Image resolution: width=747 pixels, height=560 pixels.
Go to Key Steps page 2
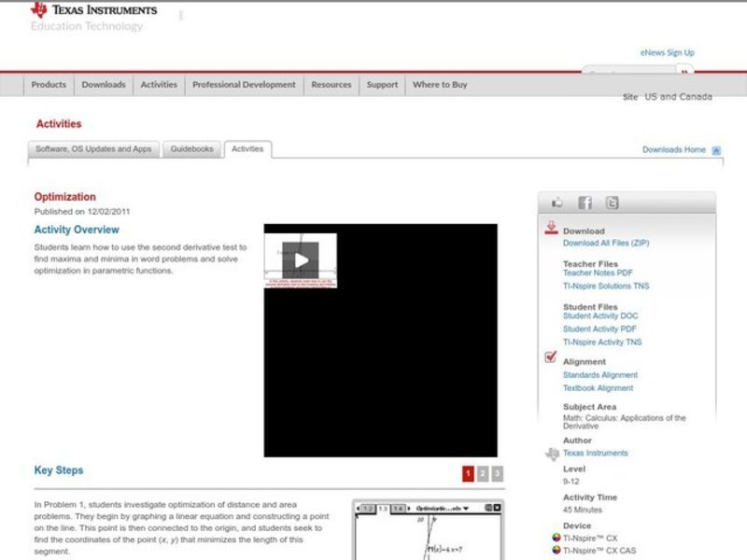pyautogui.click(x=483, y=474)
